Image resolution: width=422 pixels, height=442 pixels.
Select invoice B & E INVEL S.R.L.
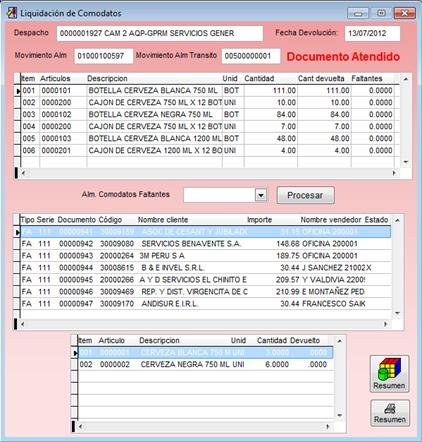(205, 268)
